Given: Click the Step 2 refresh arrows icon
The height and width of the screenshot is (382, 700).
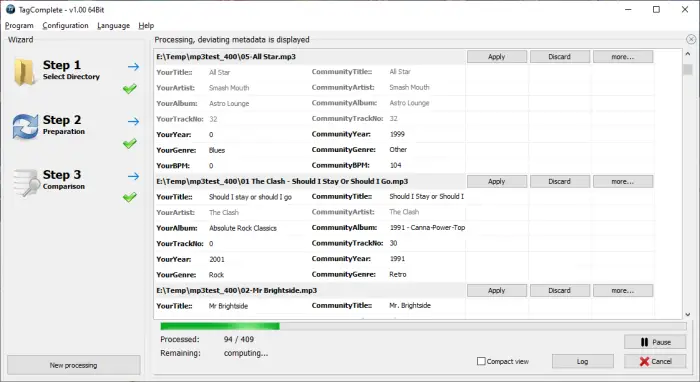Looking at the screenshot, I should [25, 126].
